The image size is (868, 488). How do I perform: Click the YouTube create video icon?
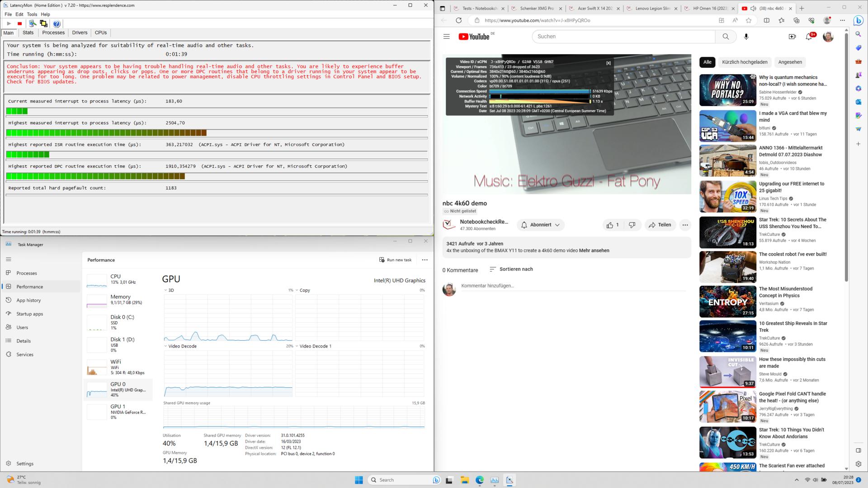coord(792,37)
